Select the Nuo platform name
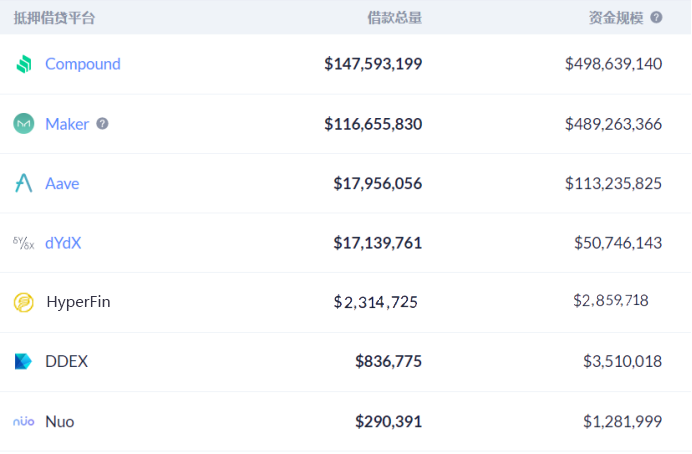The height and width of the screenshot is (454, 692). coord(60,421)
